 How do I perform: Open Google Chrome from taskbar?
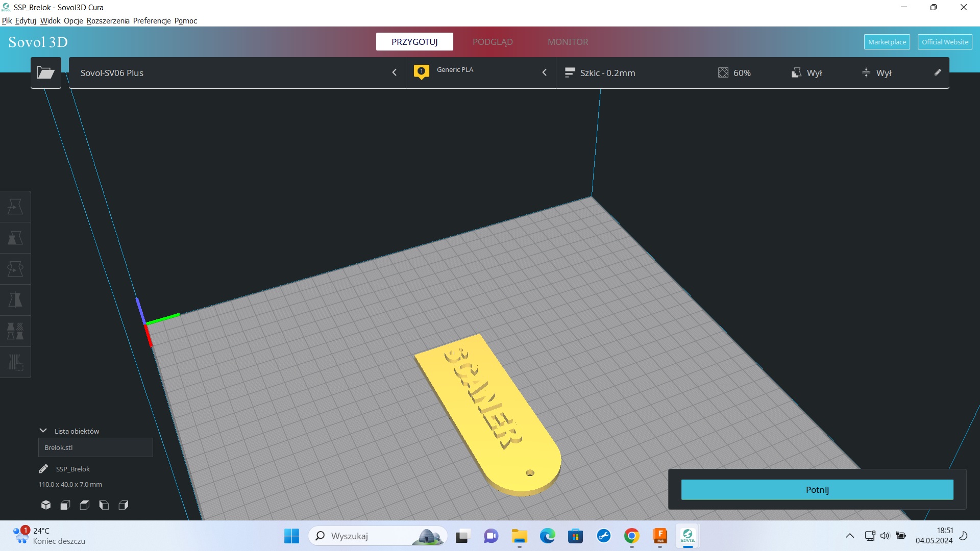pos(631,536)
